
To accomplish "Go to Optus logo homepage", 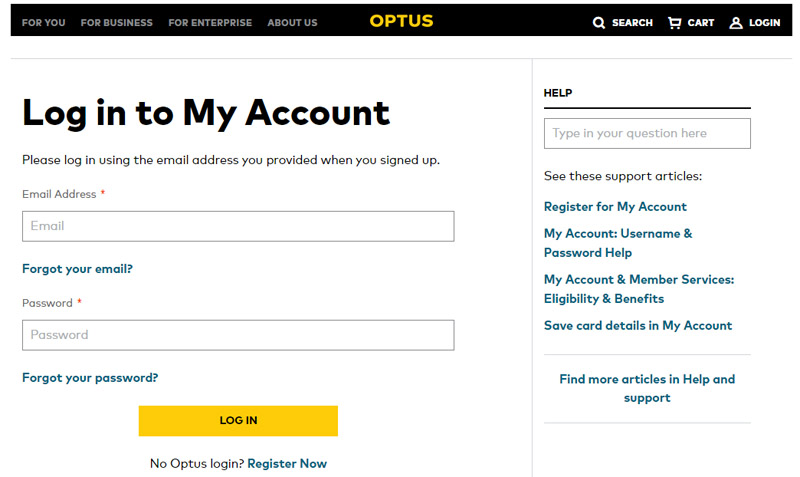I will [401, 21].
